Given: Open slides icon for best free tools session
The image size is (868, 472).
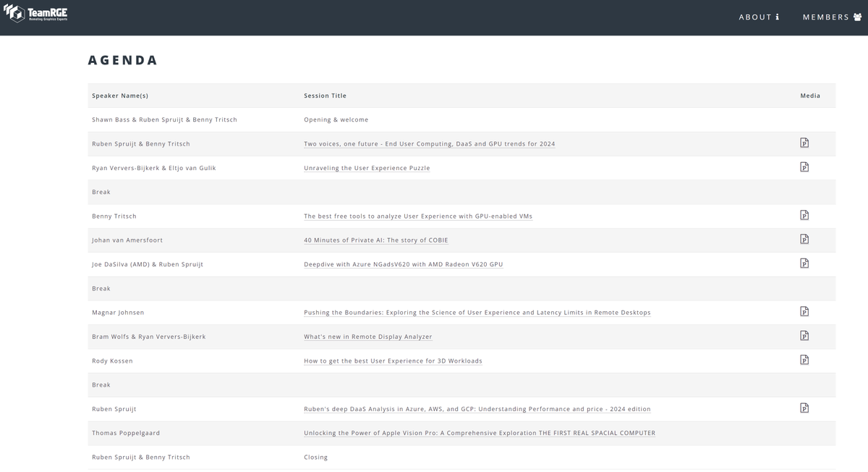Looking at the screenshot, I should 804,215.
